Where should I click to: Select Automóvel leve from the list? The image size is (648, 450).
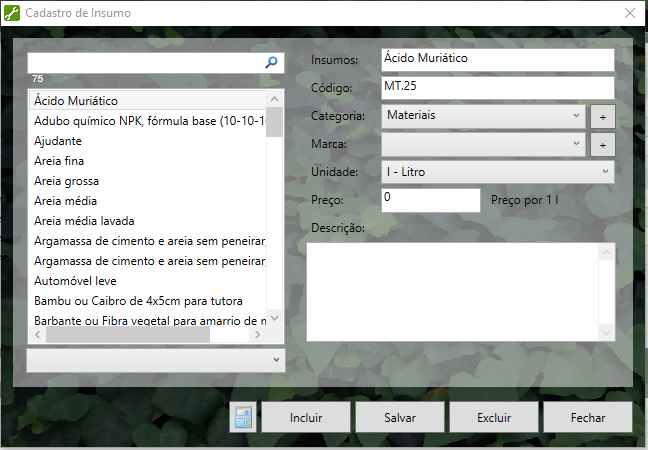click(75, 281)
